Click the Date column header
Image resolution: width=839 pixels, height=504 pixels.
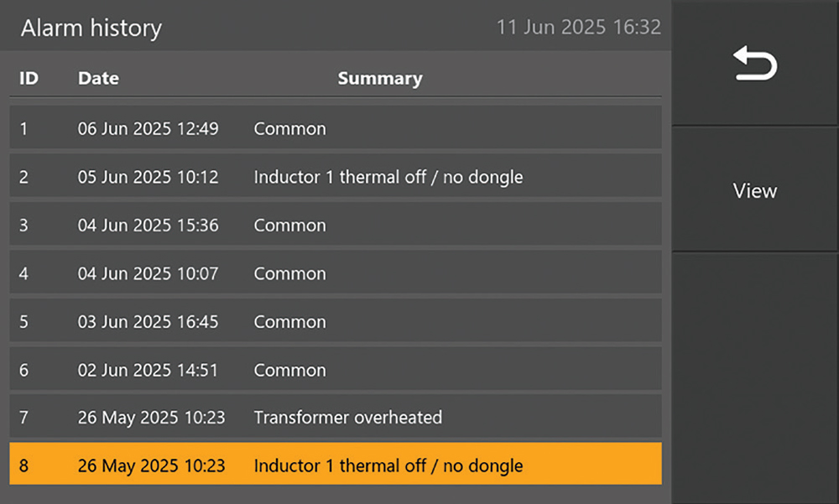(x=98, y=79)
